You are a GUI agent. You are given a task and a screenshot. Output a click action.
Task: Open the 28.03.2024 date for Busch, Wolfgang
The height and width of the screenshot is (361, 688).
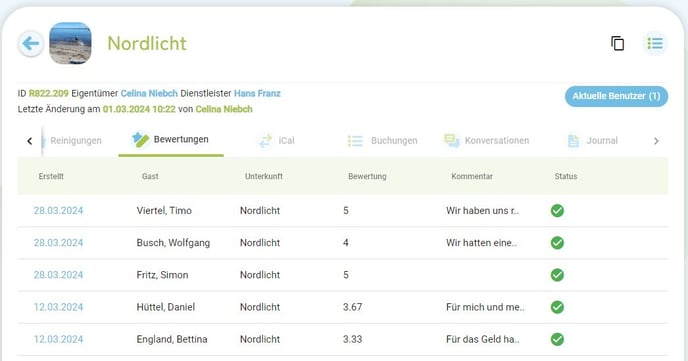tap(58, 243)
